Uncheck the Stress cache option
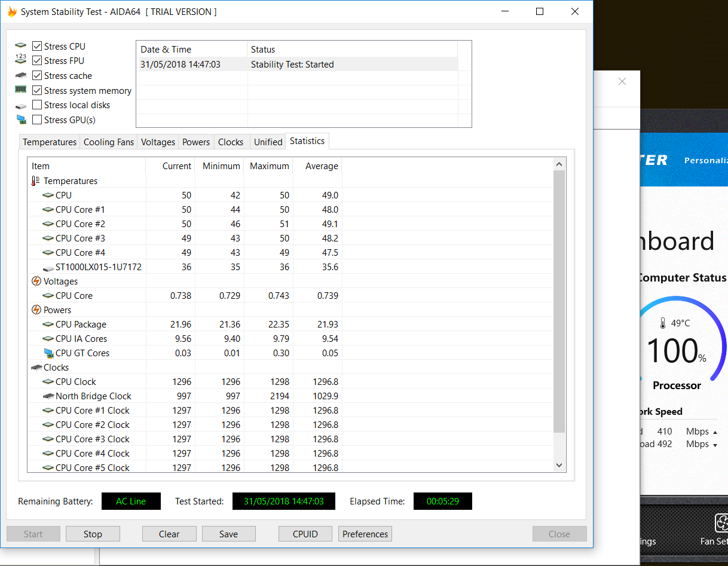The image size is (728, 566). coord(37,75)
